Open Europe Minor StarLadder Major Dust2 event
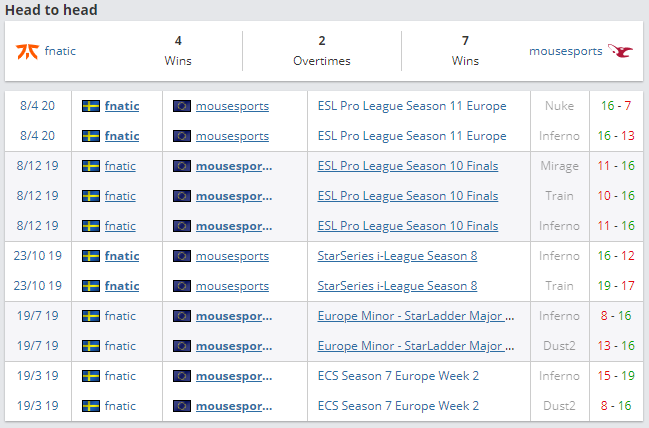The width and height of the screenshot is (649, 428). coord(416,346)
